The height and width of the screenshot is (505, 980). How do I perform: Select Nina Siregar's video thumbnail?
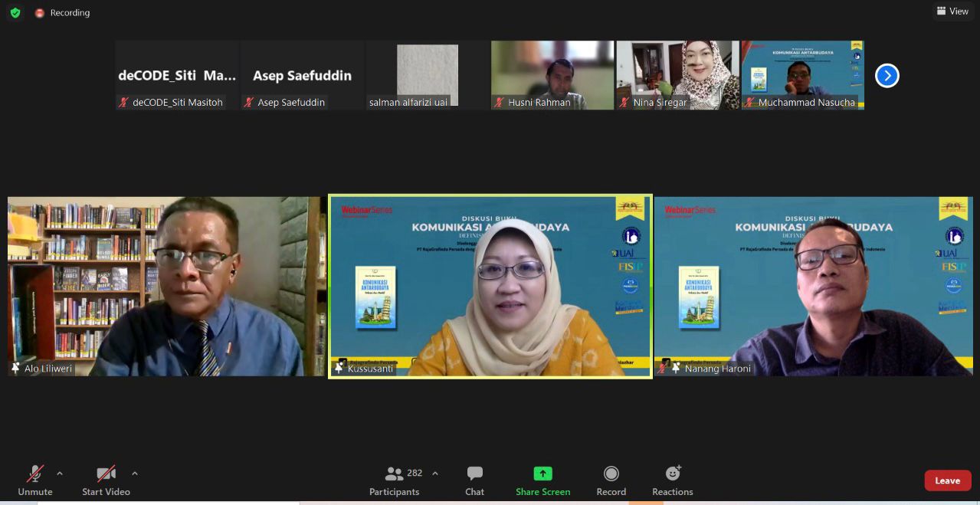coord(677,74)
